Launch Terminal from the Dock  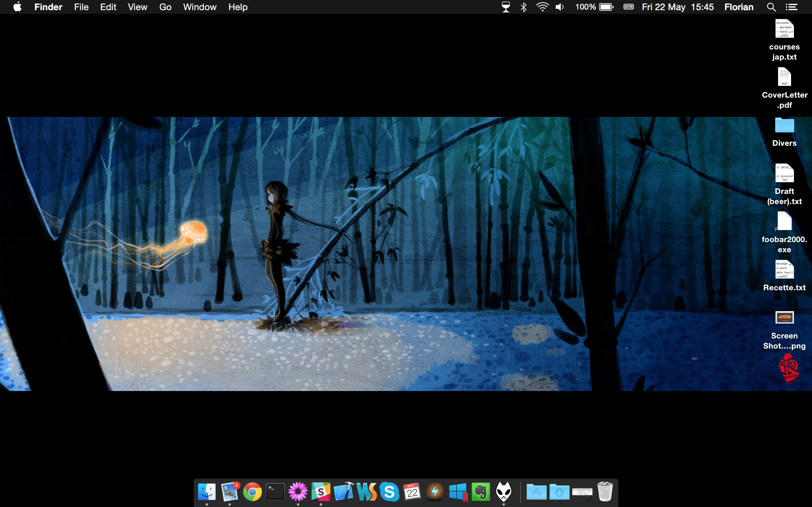tap(275, 492)
